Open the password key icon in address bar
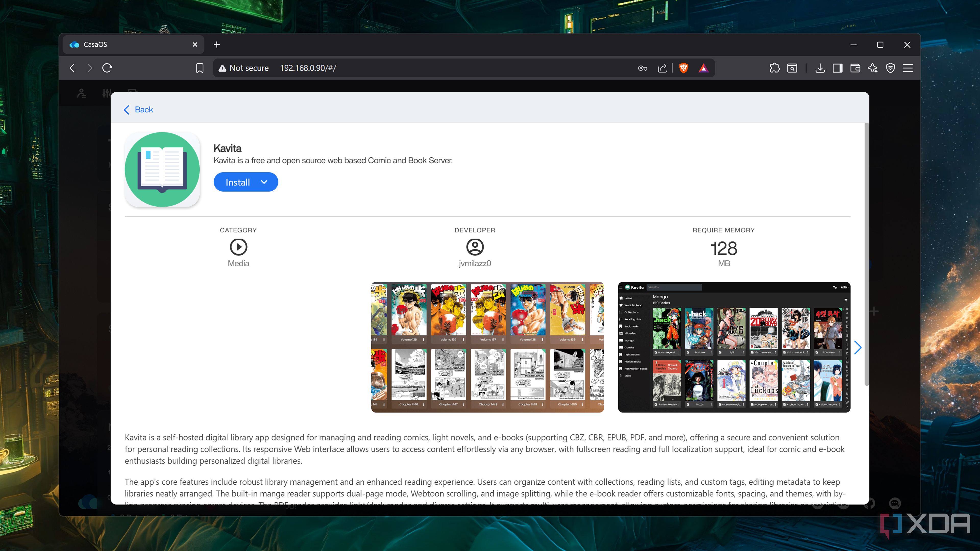 [643, 68]
